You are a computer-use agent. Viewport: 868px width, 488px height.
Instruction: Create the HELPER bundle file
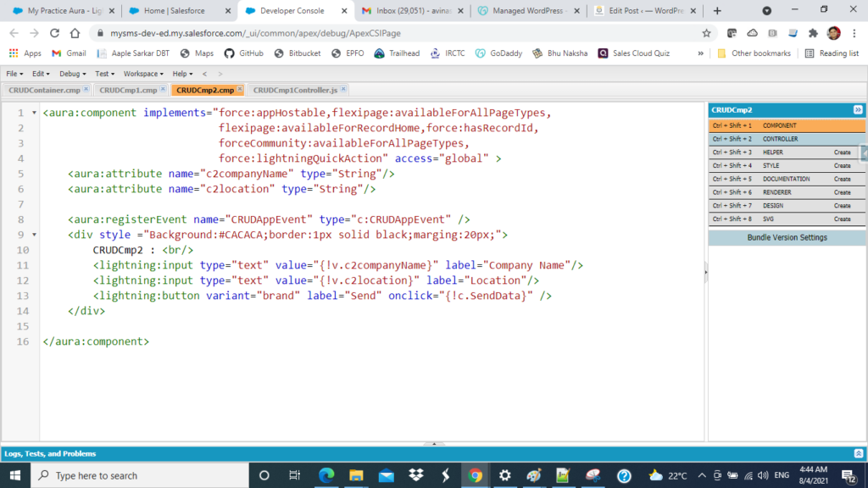[x=842, y=152]
